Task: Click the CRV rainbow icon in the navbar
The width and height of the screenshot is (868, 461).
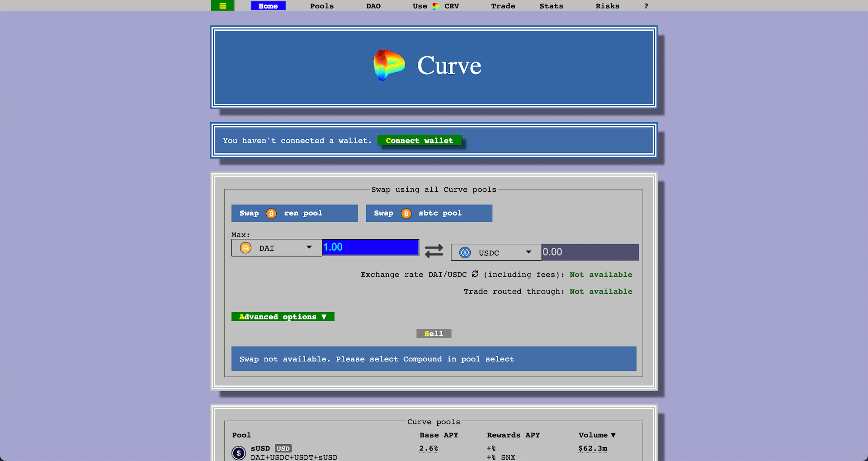Action: tap(436, 6)
